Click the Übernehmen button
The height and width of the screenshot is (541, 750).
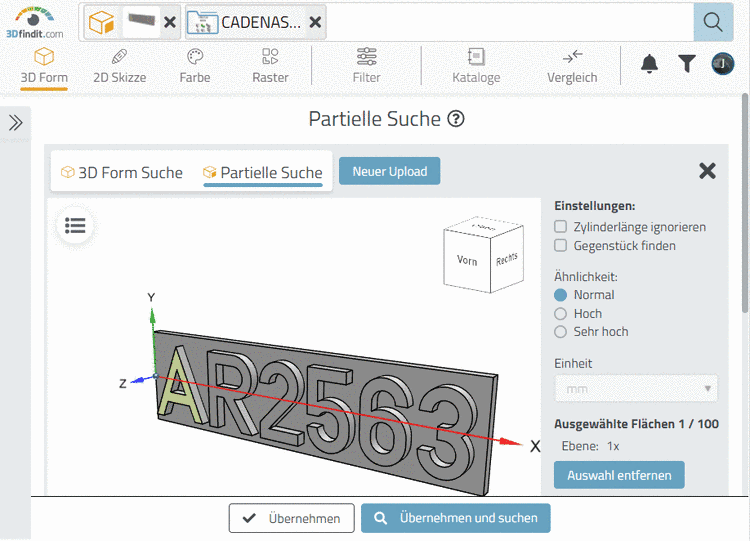[291, 518]
